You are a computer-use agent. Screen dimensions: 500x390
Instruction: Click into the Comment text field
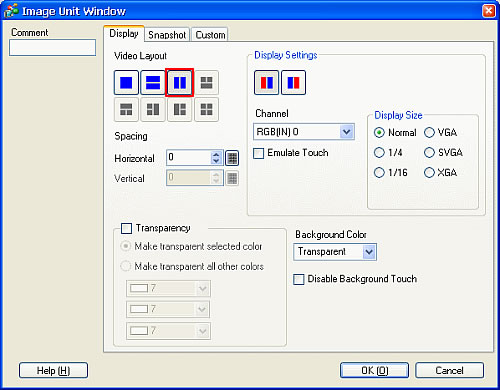coord(53,47)
